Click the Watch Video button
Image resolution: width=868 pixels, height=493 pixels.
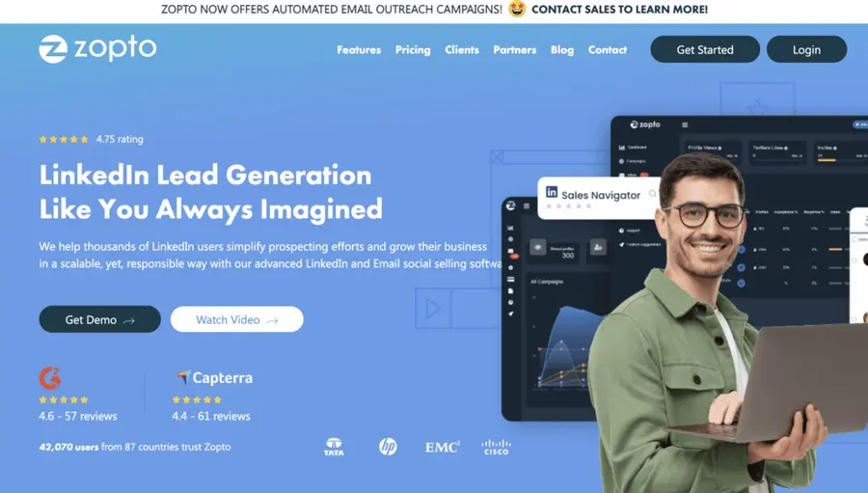point(237,319)
